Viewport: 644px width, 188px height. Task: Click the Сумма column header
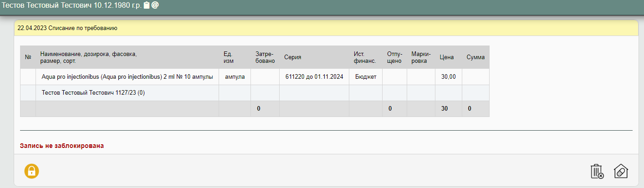[x=475, y=57]
